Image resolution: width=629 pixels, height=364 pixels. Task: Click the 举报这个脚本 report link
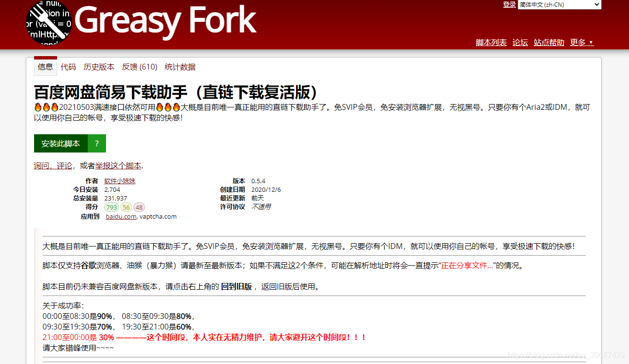(x=118, y=165)
